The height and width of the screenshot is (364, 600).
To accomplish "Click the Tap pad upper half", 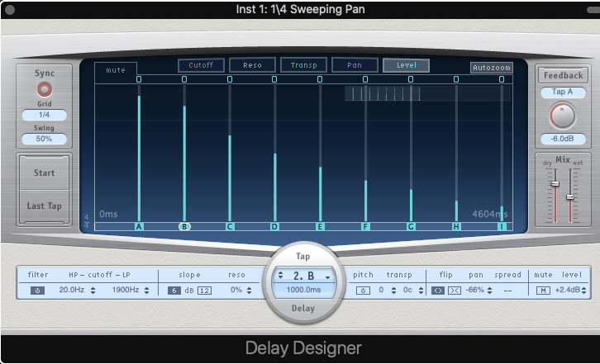I will (x=303, y=256).
